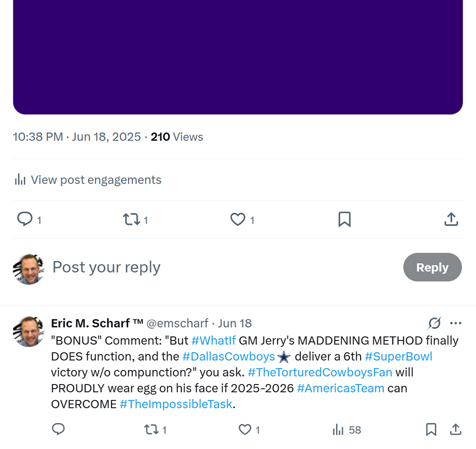The width and height of the screenshot is (476, 449).
Task: Open Eric M. Scharf profile avatar on comment
Action: click(x=28, y=331)
